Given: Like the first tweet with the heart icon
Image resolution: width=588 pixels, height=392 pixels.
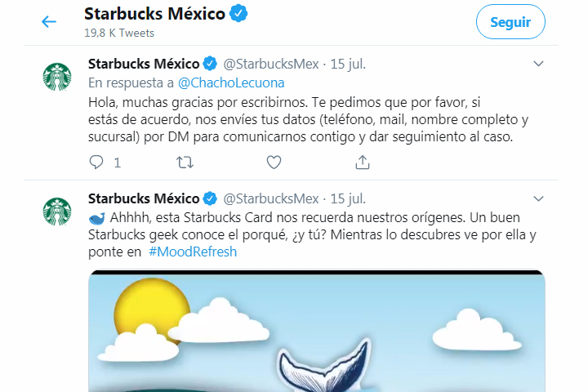Looking at the screenshot, I should point(274,163).
